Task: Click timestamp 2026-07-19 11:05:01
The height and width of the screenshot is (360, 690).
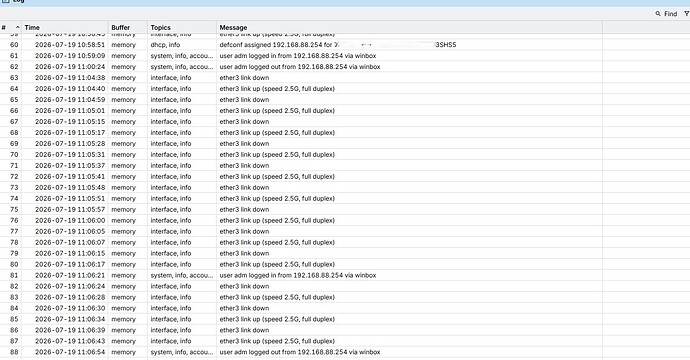Action: (70, 110)
